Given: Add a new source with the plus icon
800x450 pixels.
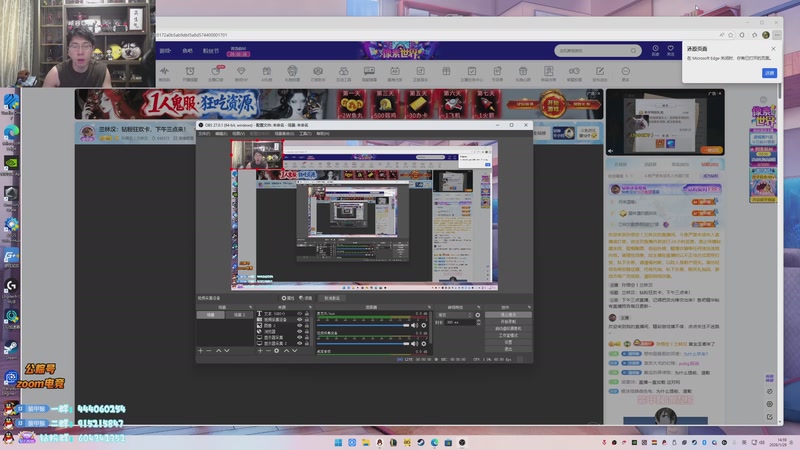Looking at the screenshot, I should click(260, 351).
